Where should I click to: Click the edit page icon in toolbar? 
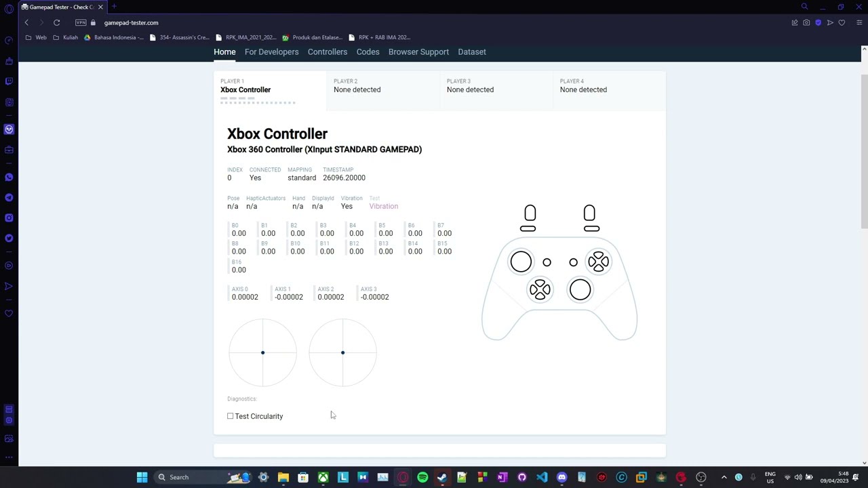pyautogui.click(x=795, y=22)
